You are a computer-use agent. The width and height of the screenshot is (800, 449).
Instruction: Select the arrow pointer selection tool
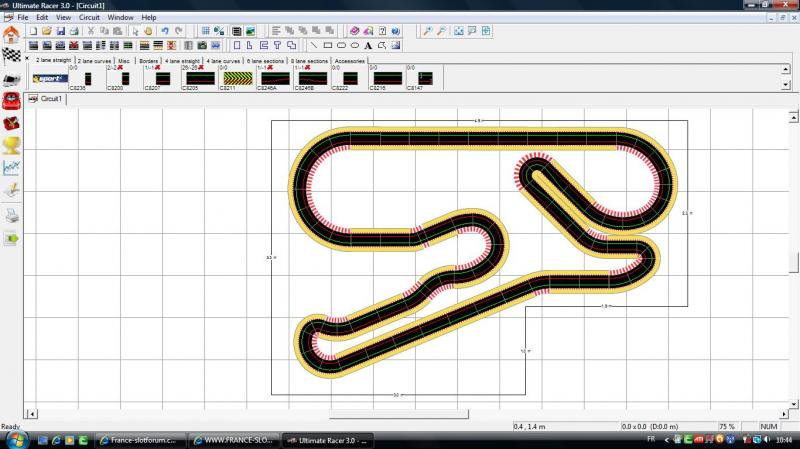133,31
